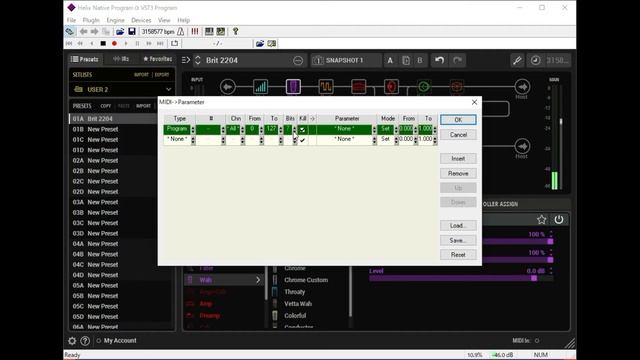The height and width of the screenshot is (360, 640).
Task: Toggle Kill checkbox in the None row
Action: point(302,140)
